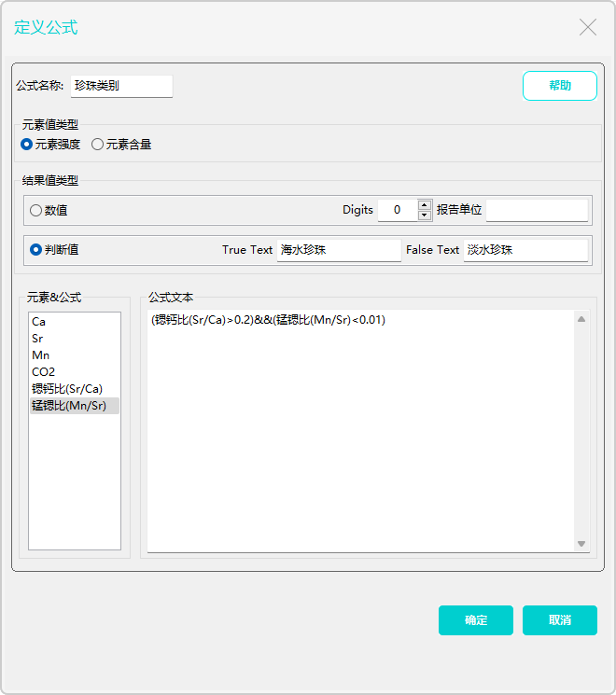Select 锶钙比(Sr/Ca) formula item
Viewport: 616px width, 695px height.
(x=75, y=389)
